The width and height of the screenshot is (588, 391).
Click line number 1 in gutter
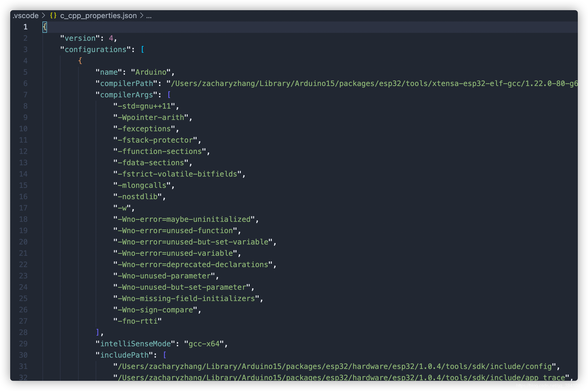[x=25, y=27]
